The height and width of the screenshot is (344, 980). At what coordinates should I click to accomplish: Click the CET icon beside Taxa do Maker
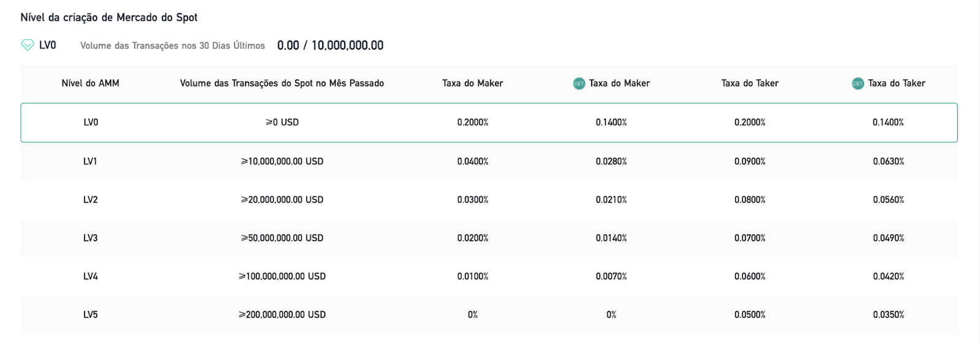pyautogui.click(x=579, y=83)
